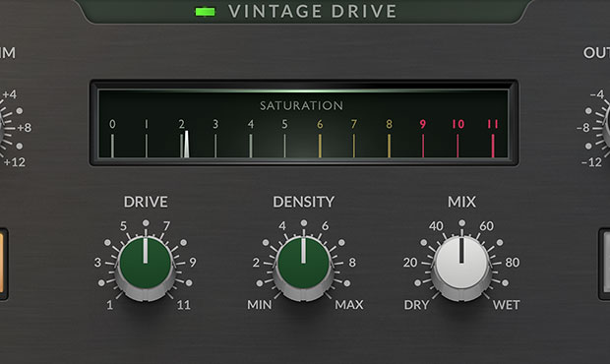
Task: Toggle the green Vintage Drive power LED
Action: pyautogui.click(x=205, y=12)
